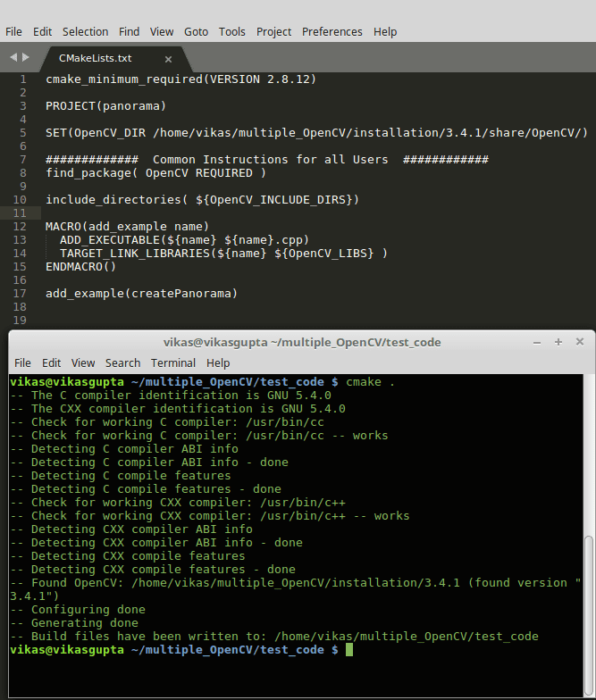Image resolution: width=596 pixels, height=700 pixels.
Task: Open the terminal View menu
Action: pos(83,362)
